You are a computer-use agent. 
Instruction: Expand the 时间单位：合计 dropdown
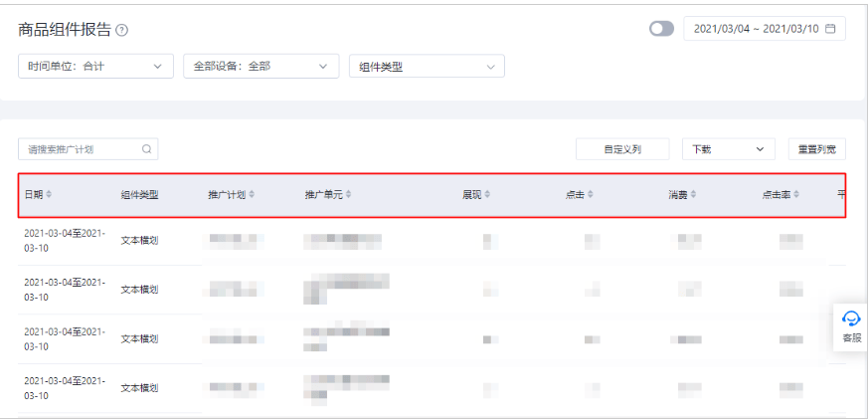pos(95,67)
